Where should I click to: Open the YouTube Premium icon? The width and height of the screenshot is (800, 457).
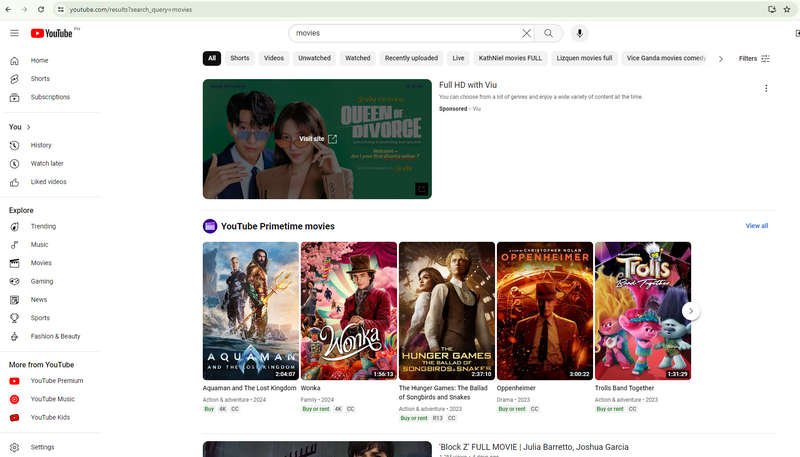tap(14, 381)
